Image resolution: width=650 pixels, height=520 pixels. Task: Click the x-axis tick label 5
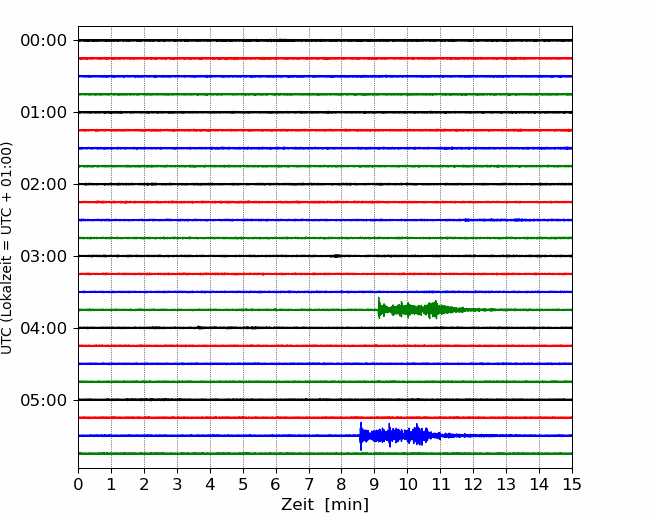click(x=243, y=484)
